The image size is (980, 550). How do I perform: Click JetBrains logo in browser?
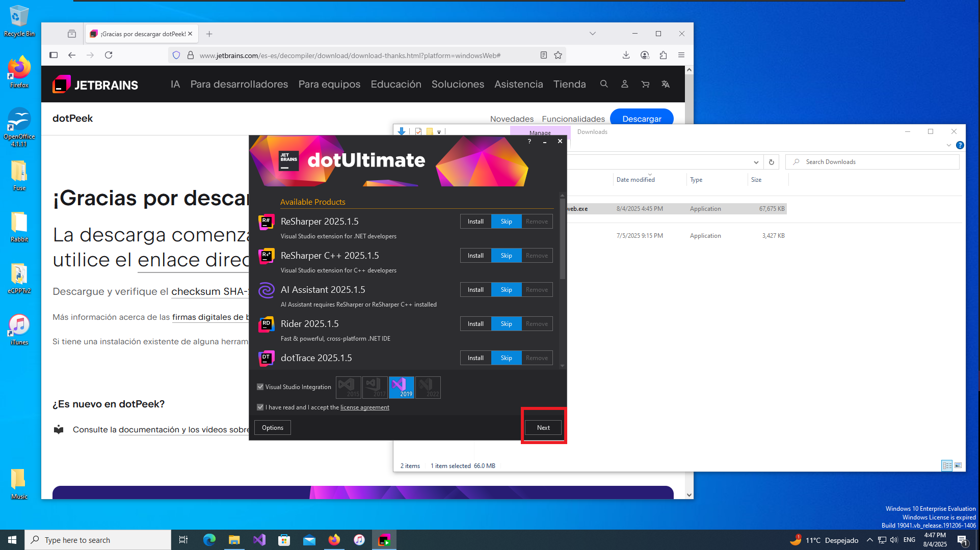[x=95, y=85]
